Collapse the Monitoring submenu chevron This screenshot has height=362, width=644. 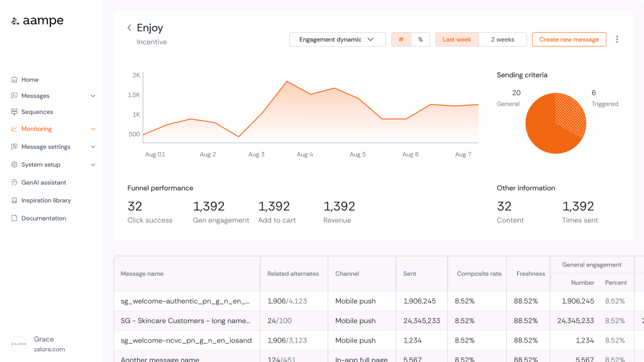coord(93,129)
